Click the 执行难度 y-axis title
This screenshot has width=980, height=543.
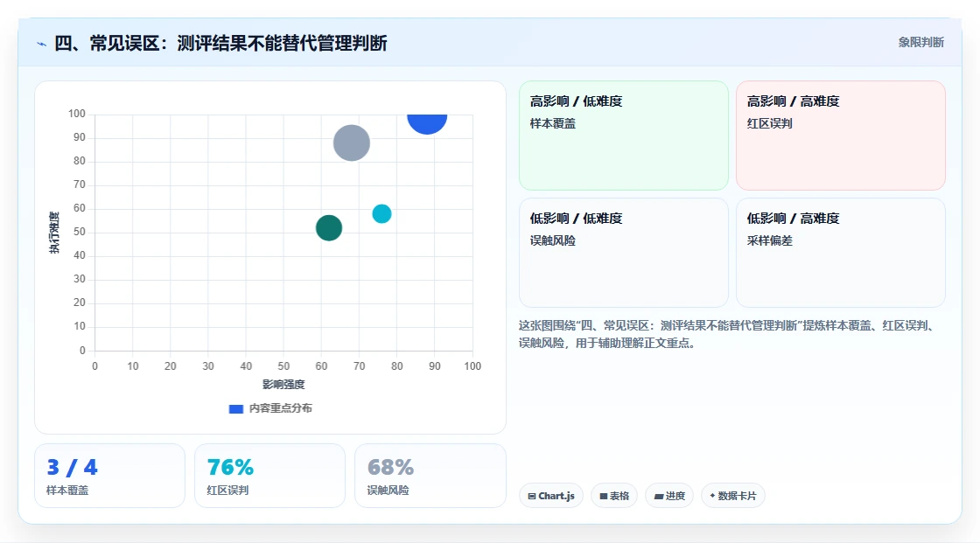pos(54,233)
